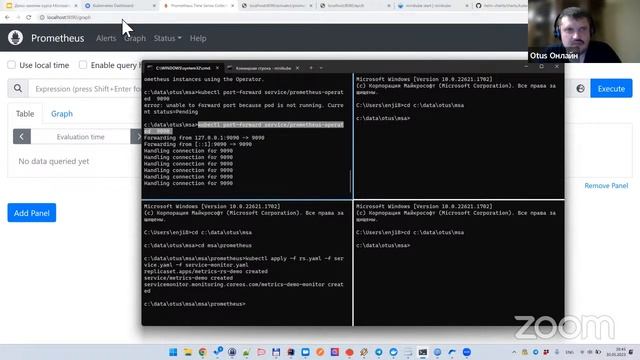Click the scrollbar in the top-left terminal pane
The height and width of the screenshot is (360, 640).
pyautogui.click(x=351, y=181)
